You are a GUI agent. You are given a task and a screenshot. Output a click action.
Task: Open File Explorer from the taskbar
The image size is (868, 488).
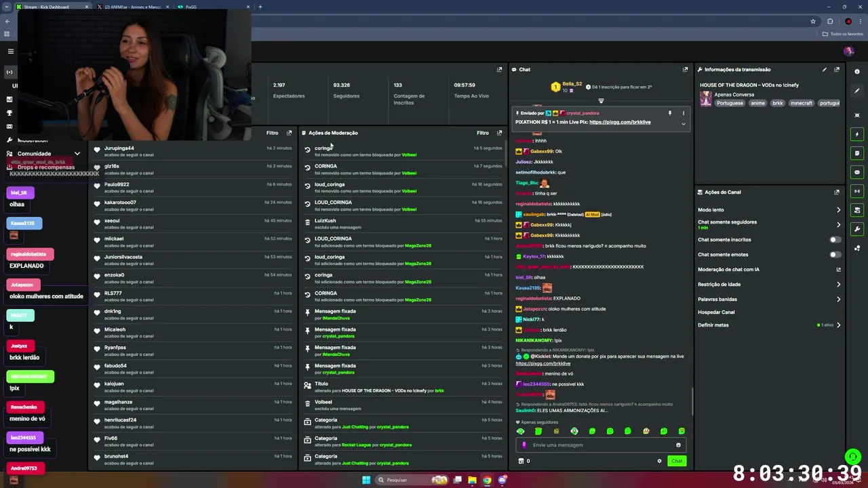pyautogui.click(x=472, y=480)
